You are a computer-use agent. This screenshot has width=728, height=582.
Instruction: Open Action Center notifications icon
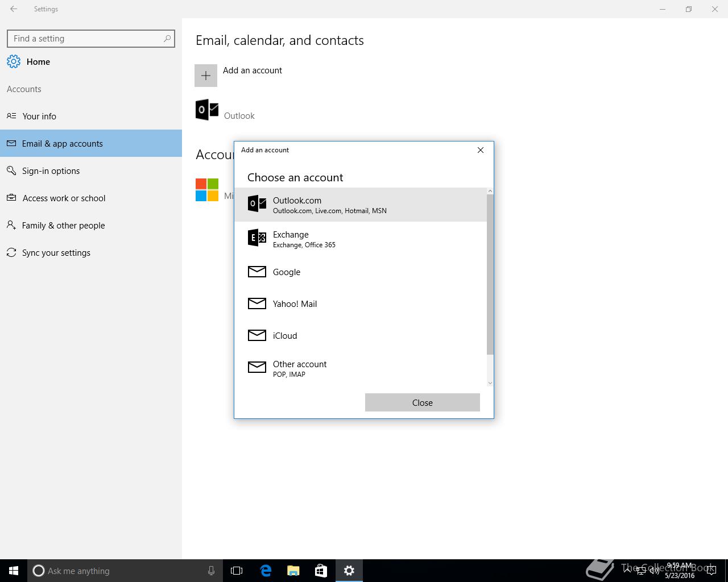pos(711,571)
